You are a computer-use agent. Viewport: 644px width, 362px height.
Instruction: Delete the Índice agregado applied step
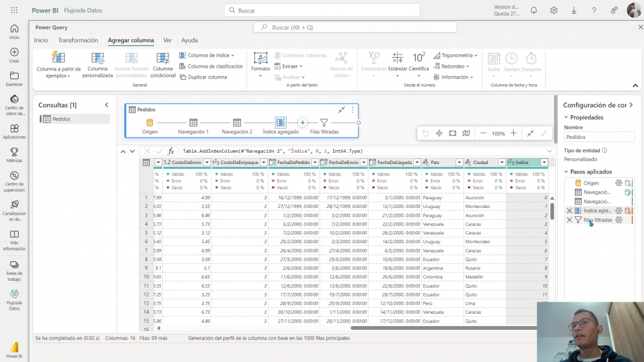[569, 211]
